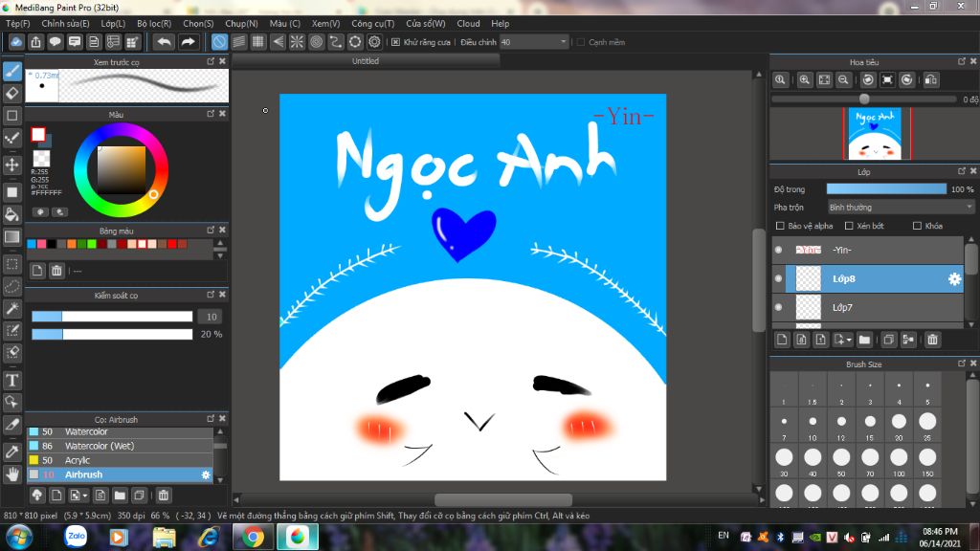The height and width of the screenshot is (551, 980).
Task: Turn snap off with the highlighted snap icon
Action: tap(219, 42)
